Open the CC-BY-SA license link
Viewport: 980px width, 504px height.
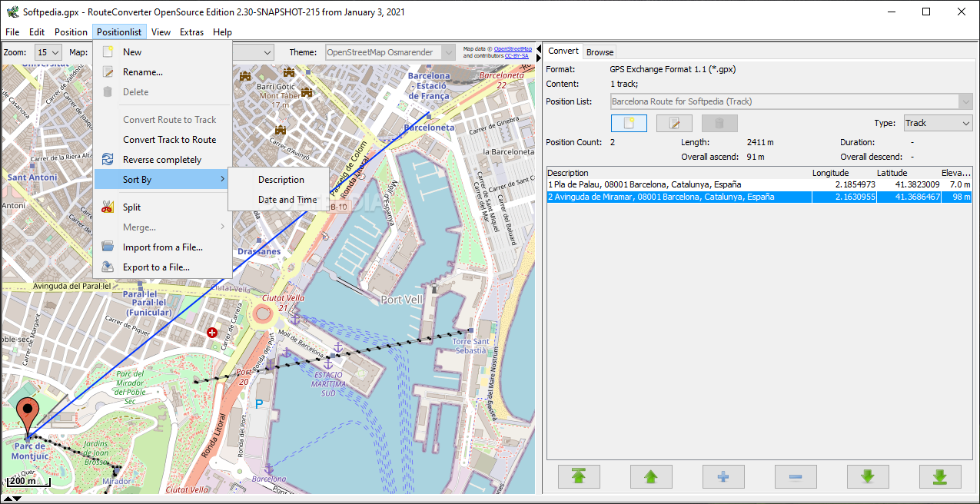517,56
